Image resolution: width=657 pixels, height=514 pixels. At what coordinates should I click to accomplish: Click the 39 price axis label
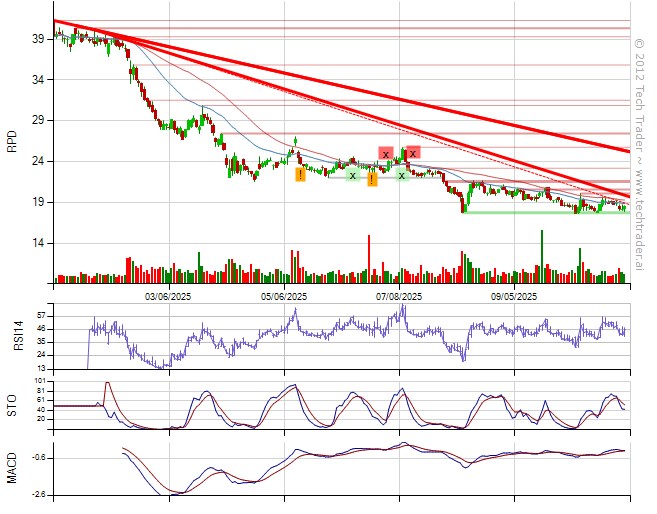[x=37, y=38]
